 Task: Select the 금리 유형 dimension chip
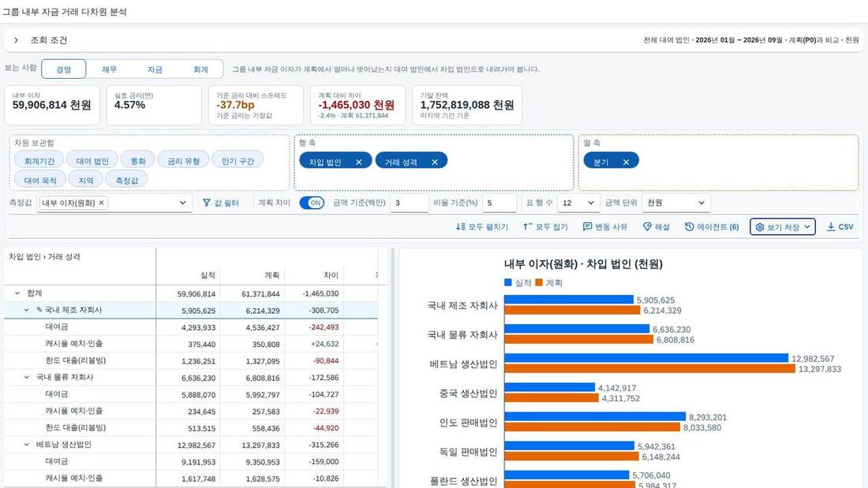tap(183, 161)
